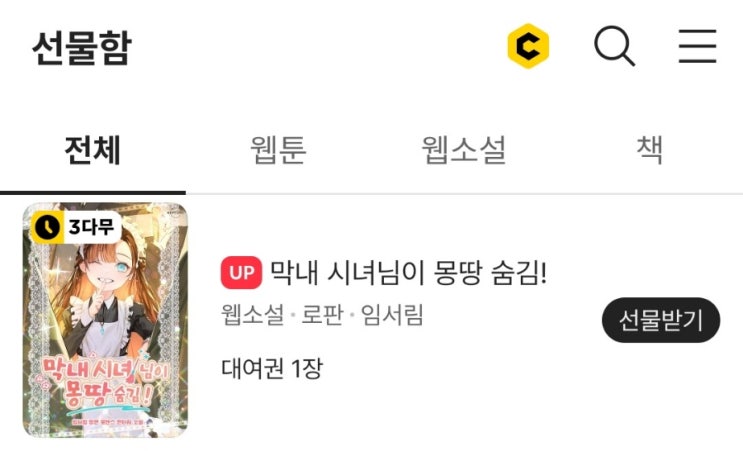Click the 로판 genre label
Viewport: 743px width, 451px height.
322,315
